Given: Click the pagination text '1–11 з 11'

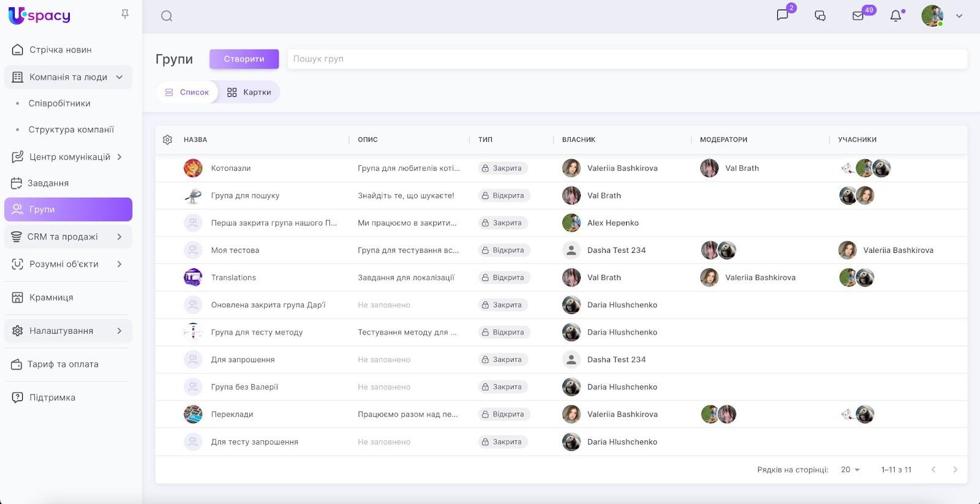Looking at the screenshot, I should pyautogui.click(x=896, y=470).
